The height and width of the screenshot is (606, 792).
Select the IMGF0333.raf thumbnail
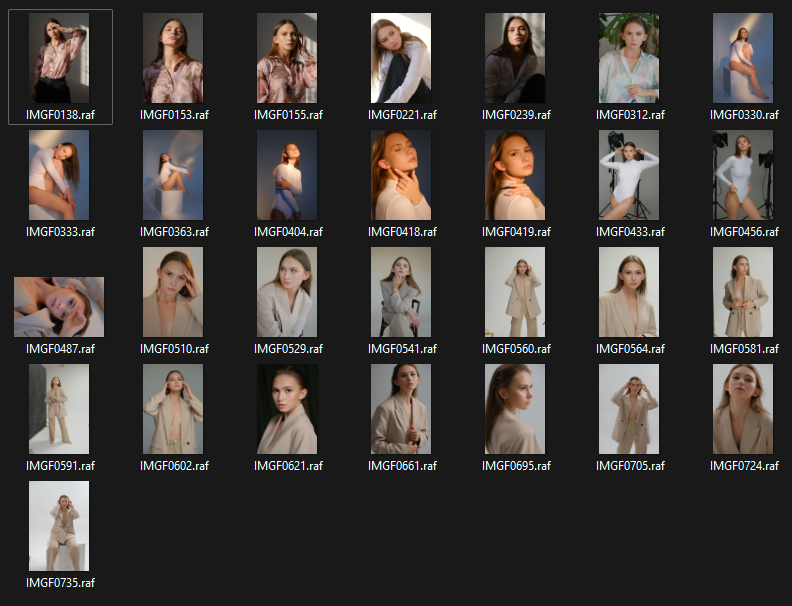59,175
